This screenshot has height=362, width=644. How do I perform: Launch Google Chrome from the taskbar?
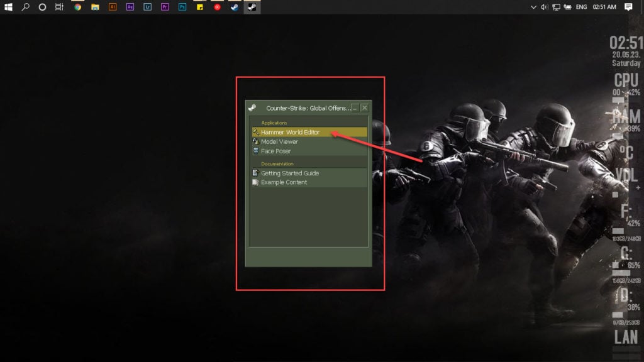coord(77,7)
